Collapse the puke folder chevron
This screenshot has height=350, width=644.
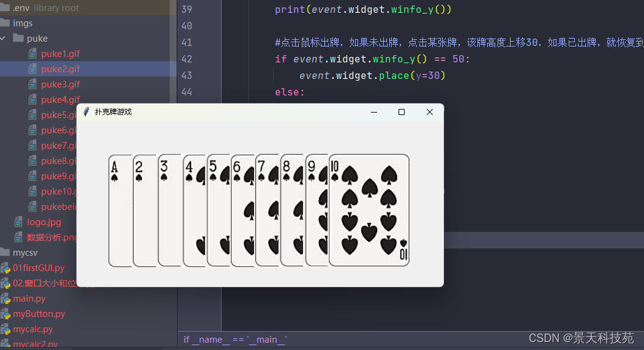3,38
